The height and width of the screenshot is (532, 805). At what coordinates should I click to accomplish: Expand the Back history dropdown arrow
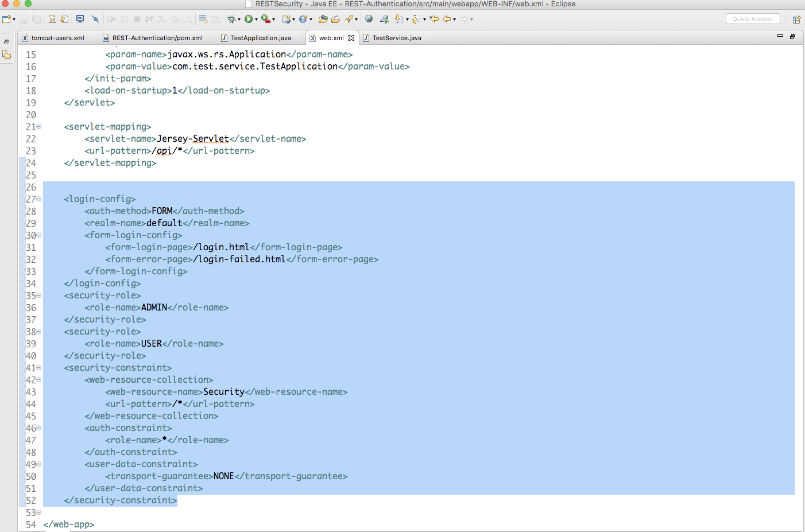[x=454, y=20]
